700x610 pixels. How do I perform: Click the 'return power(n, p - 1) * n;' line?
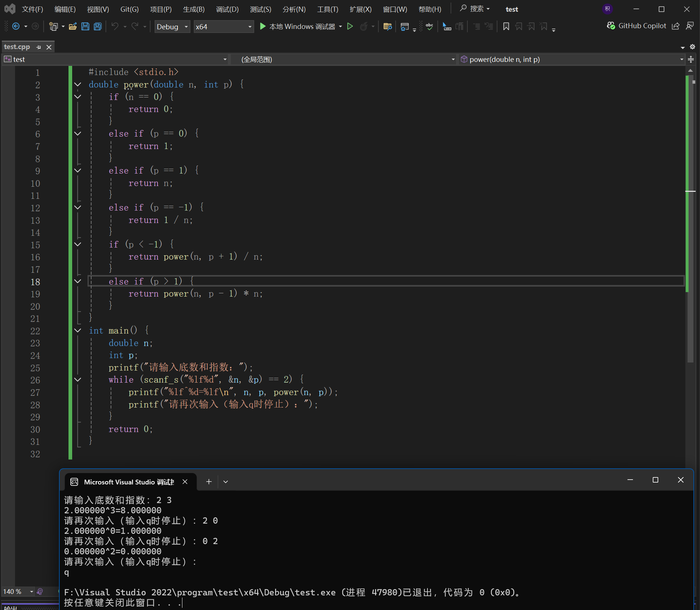tap(196, 294)
